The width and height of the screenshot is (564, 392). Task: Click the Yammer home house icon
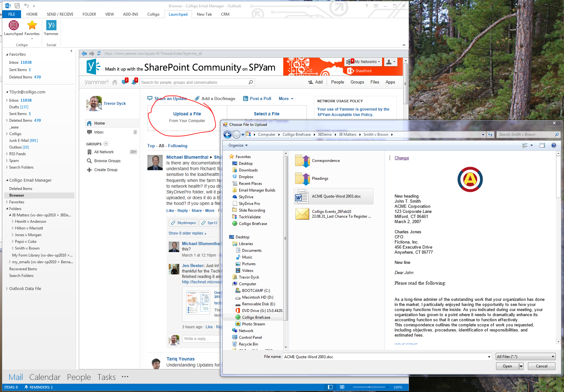[115, 82]
